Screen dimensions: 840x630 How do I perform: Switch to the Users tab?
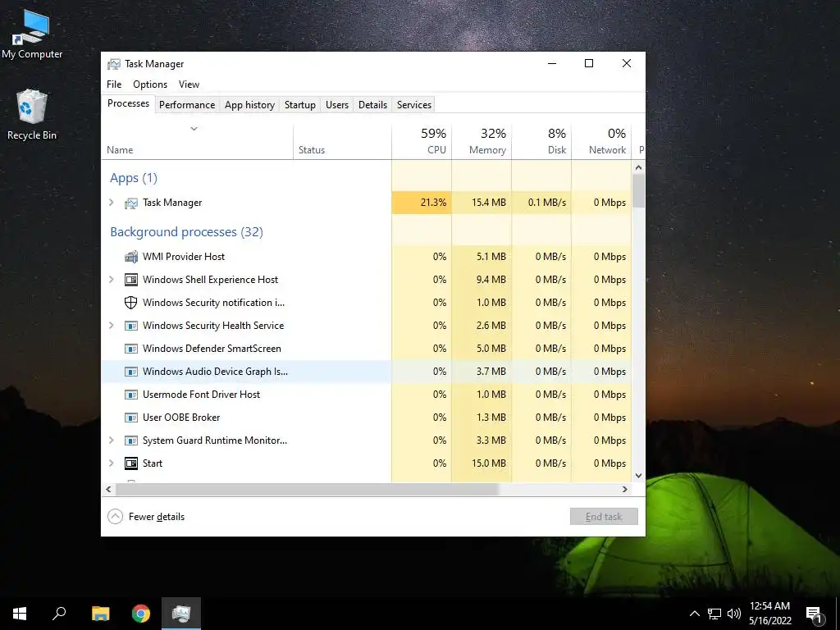coord(337,105)
